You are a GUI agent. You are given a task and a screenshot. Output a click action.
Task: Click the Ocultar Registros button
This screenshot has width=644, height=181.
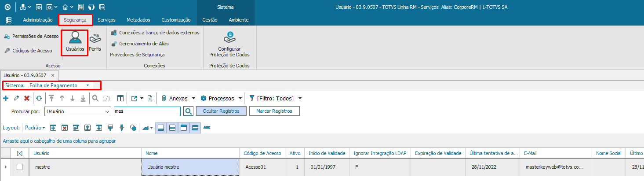tap(221, 111)
